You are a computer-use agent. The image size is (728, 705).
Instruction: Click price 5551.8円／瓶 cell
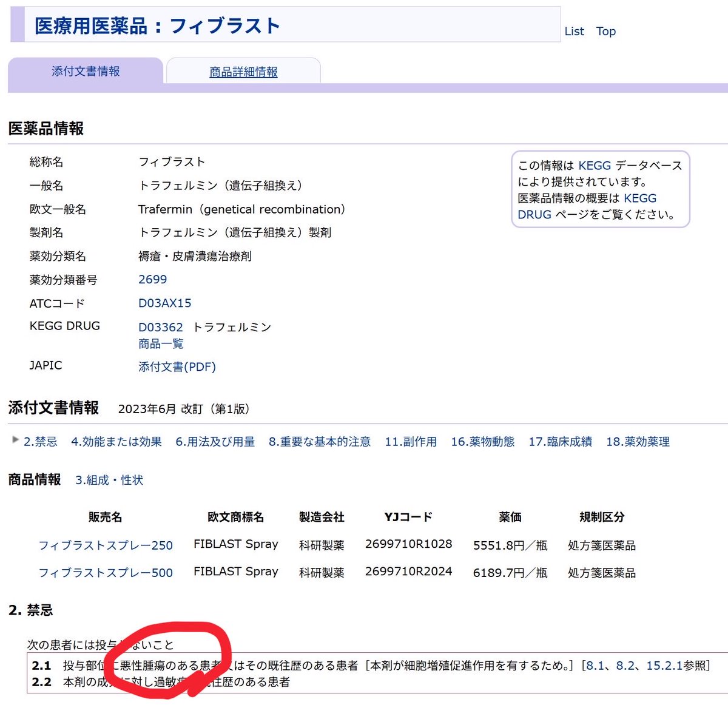tap(510, 545)
